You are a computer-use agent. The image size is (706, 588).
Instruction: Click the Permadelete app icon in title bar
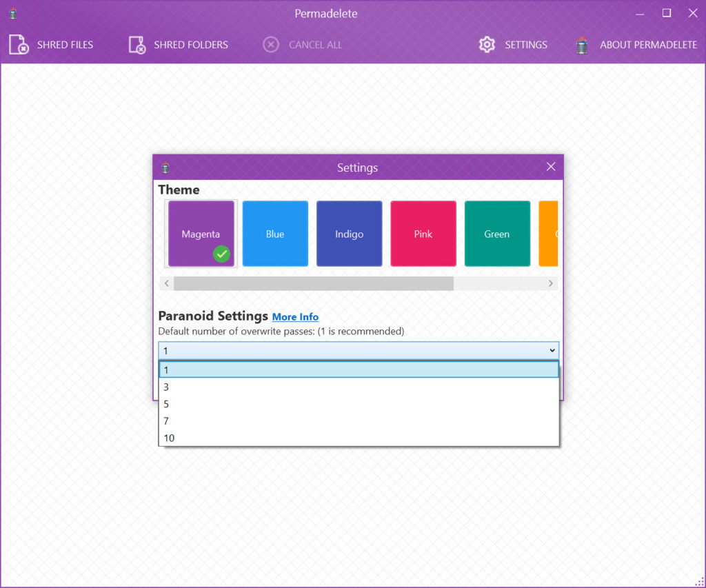coord(12,13)
